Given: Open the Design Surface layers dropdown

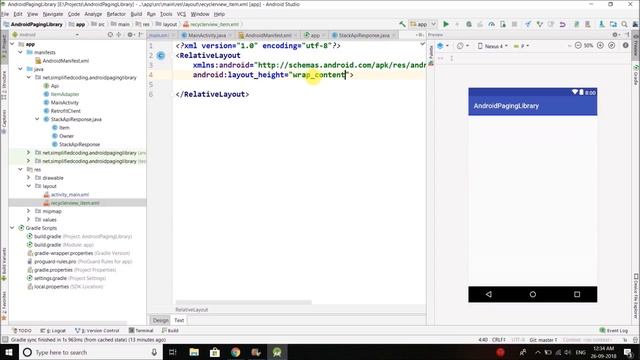Looking at the screenshot, I should (x=442, y=46).
